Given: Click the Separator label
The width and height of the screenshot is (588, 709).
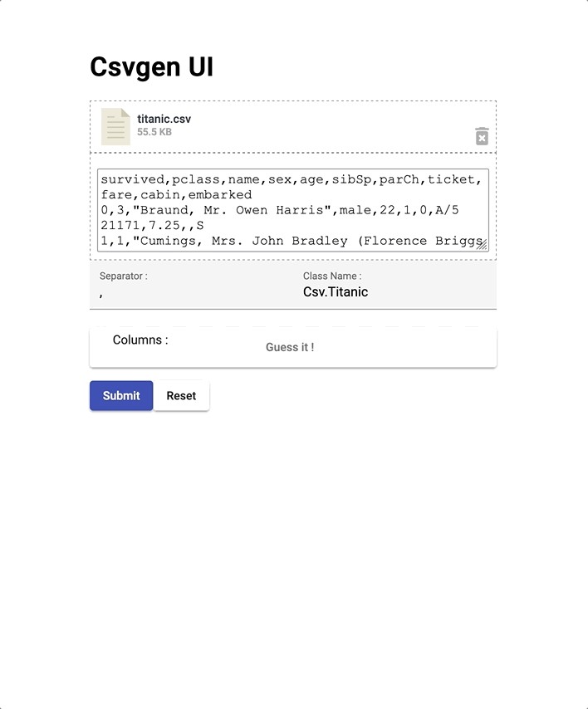Looking at the screenshot, I should coord(124,276).
